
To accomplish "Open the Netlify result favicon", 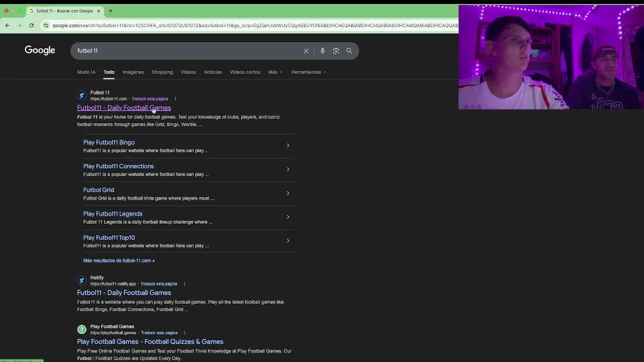I will pyautogui.click(x=82, y=281).
